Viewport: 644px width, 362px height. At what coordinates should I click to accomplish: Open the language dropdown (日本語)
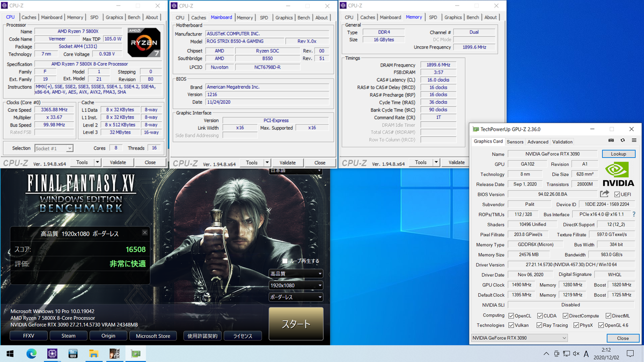296,171
